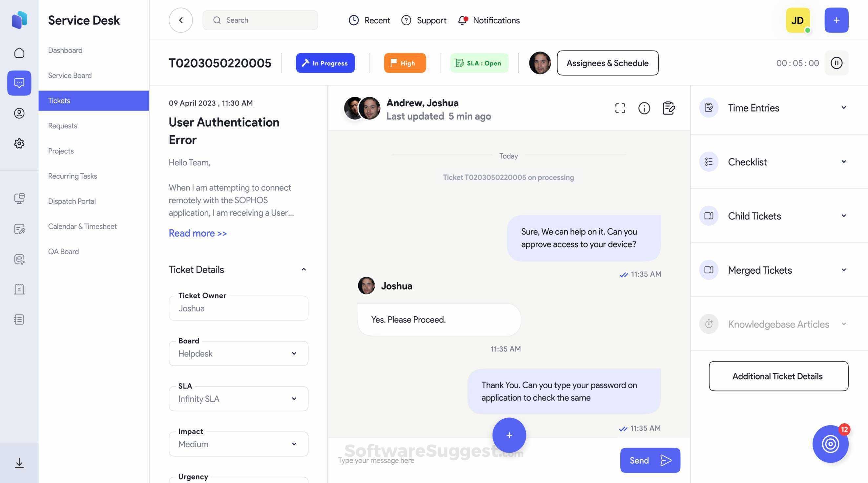This screenshot has height=483, width=868.
Task: Select Dispatch Portal in the sidebar
Action: (72, 201)
